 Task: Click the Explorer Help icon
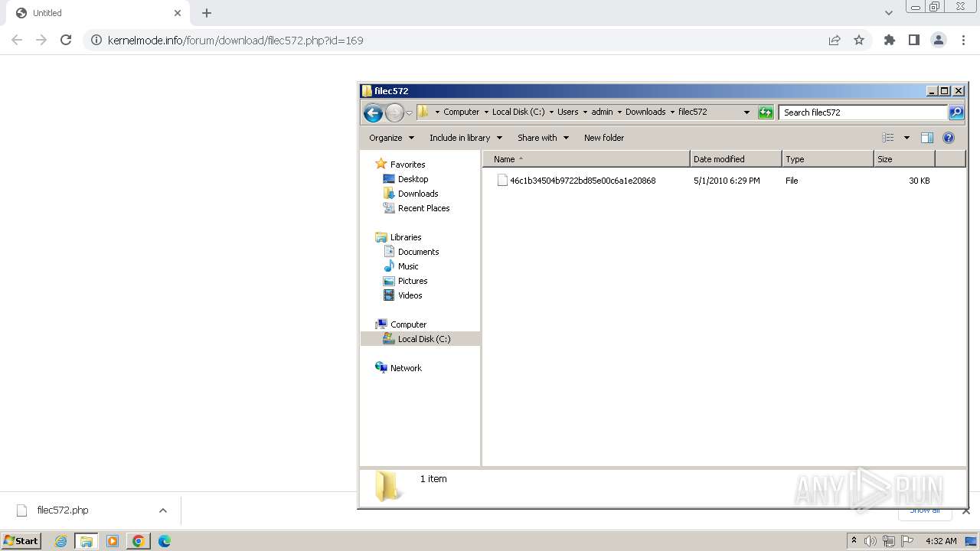point(949,138)
